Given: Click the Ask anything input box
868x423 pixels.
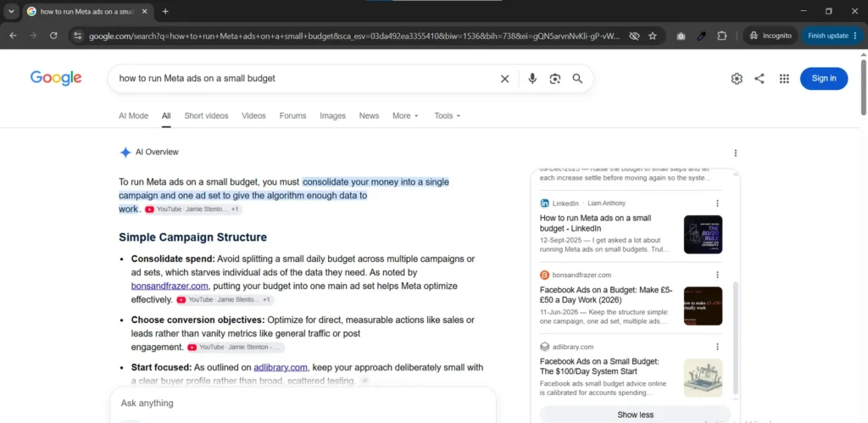Looking at the screenshot, I should coord(303,403).
